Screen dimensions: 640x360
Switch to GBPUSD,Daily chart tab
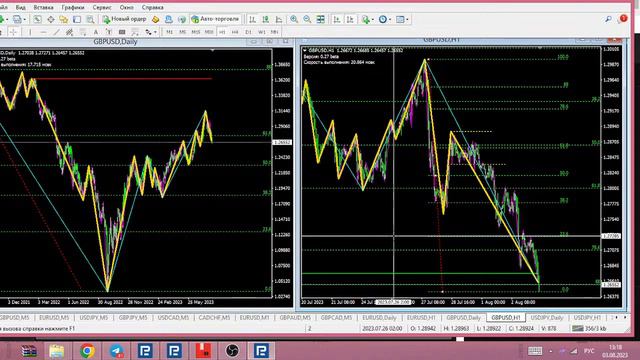(x=463, y=317)
